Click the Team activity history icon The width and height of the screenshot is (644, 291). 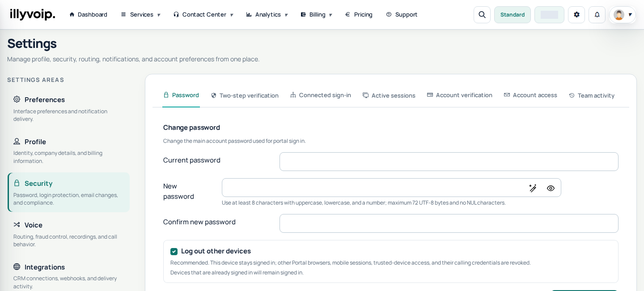[572, 95]
